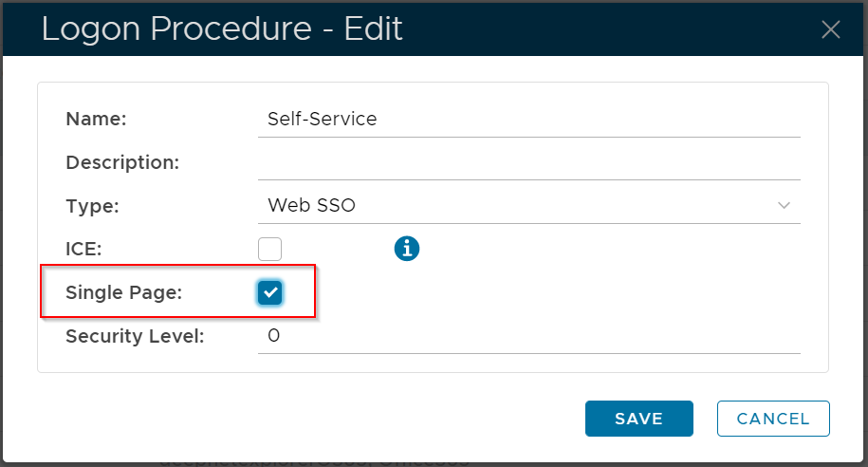Screen dimensions: 868x467
Task: Click the "Type:" label text
Action: pos(92,206)
